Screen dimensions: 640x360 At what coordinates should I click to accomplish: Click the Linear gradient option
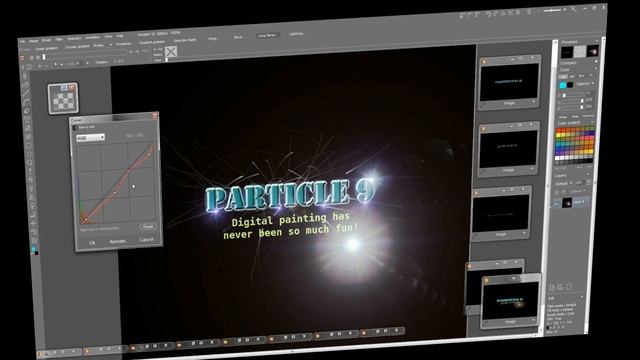(x=46, y=49)
